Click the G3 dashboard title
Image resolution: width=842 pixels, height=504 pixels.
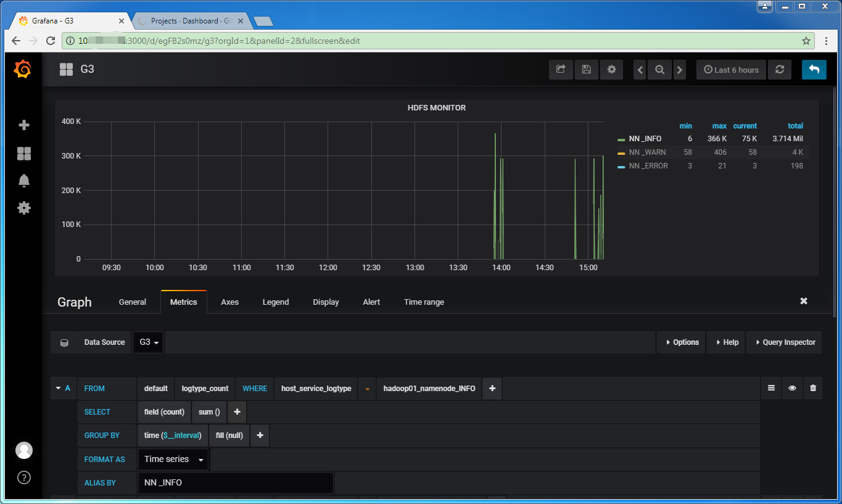(87, 69)
